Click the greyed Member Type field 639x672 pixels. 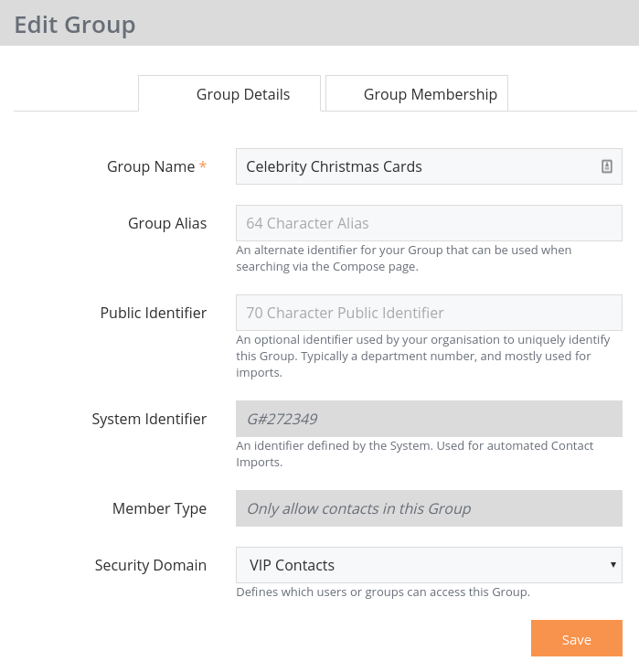tap(429, 508)
